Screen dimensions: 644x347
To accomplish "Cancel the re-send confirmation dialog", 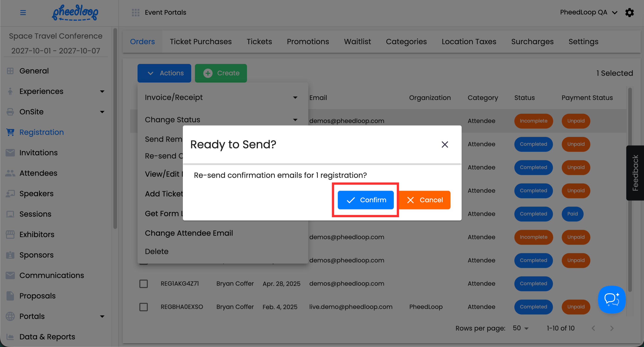I will point(425,200).
